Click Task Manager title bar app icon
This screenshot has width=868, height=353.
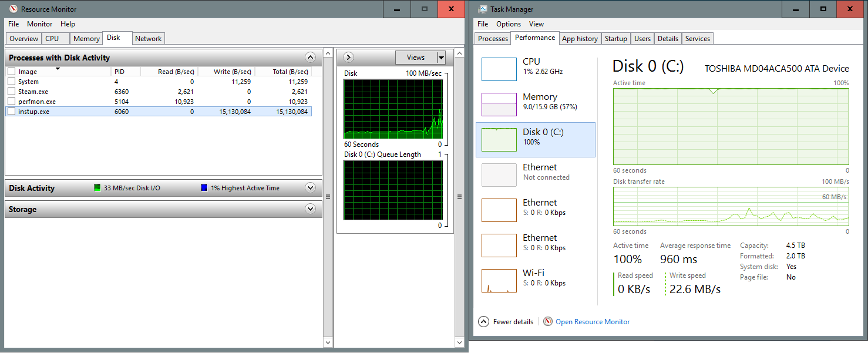pyautogui.click(x=483, y=9)
